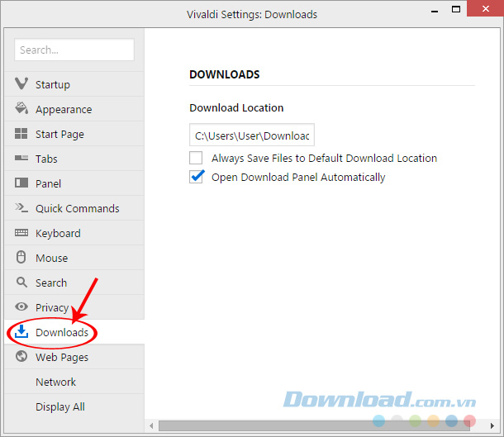The image size is (504, 437).
Task: Click the eye Privacy icon
Action: coord(21,306)
